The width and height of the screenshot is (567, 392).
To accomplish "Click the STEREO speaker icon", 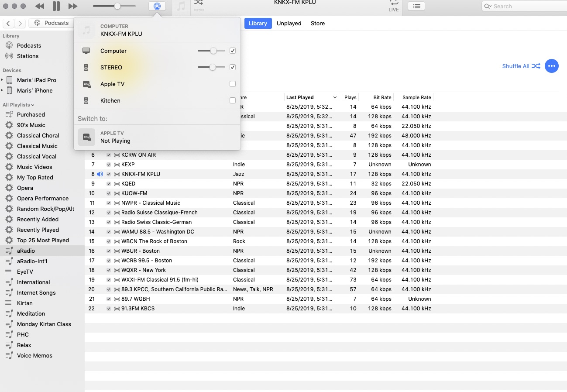I will tap(86, 67).
